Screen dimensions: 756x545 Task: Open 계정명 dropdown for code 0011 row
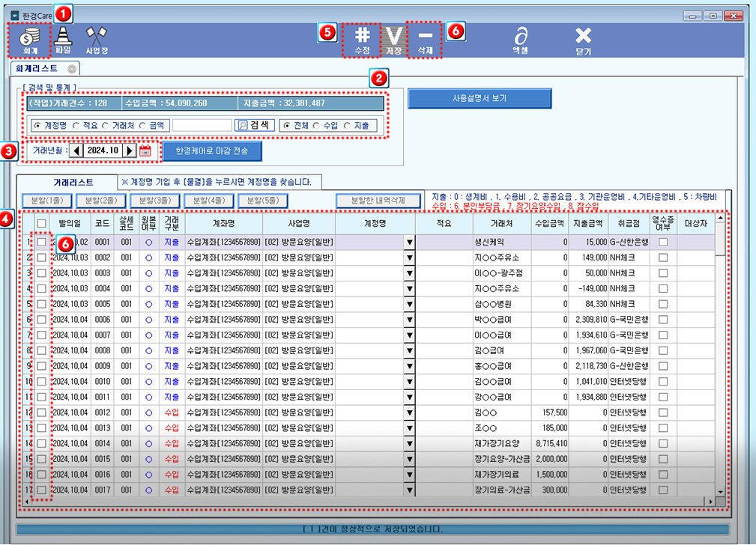coord(409,397)
